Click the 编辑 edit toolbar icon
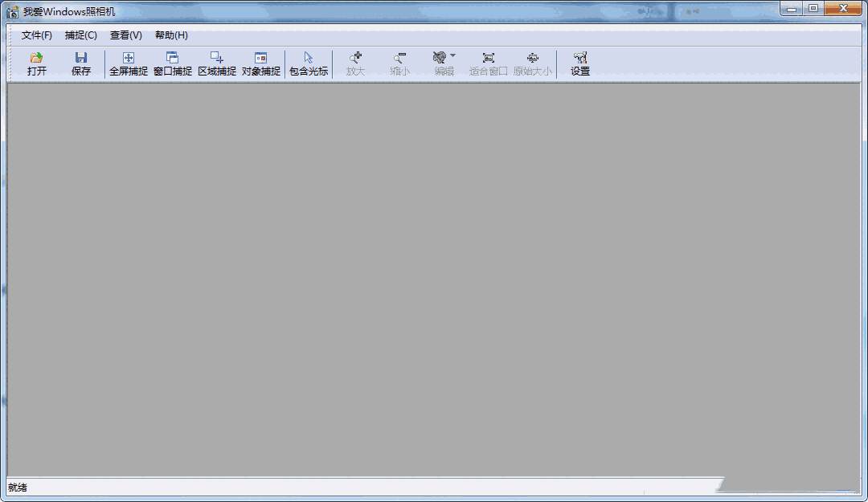Screen dimensions: 868x502 click(x=440, y=64)
